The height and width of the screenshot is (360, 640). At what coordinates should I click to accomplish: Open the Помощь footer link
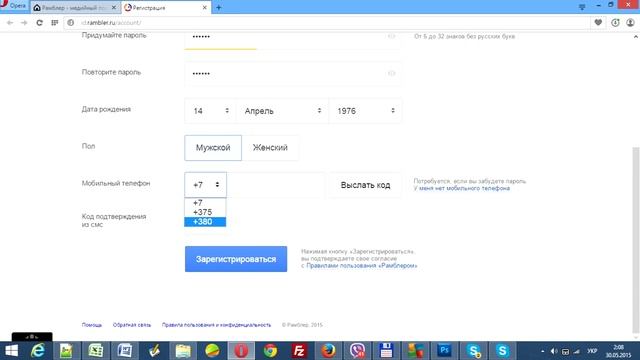click(92, 325)
